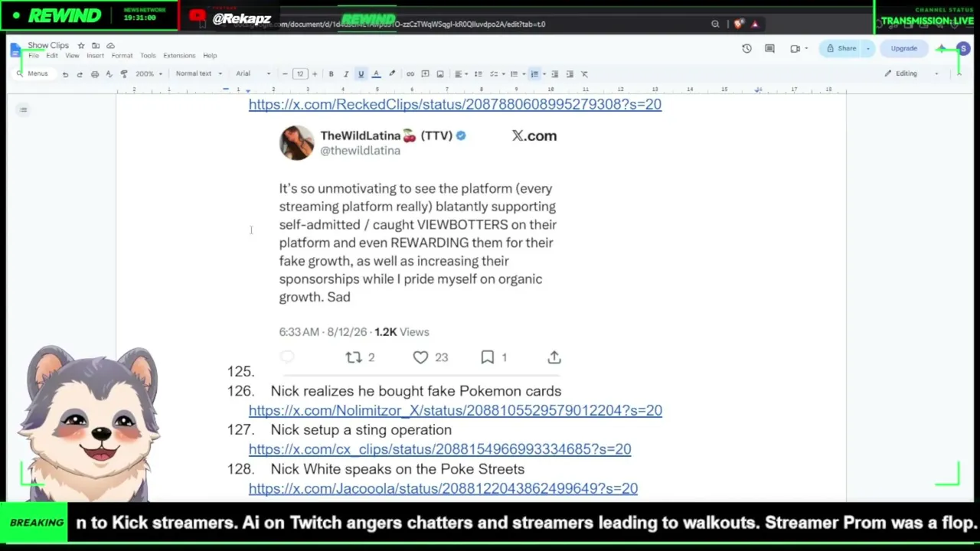This screenshot has width=980, height=551.
Task: Expand the Share options arrow
Action: (868, 49)
